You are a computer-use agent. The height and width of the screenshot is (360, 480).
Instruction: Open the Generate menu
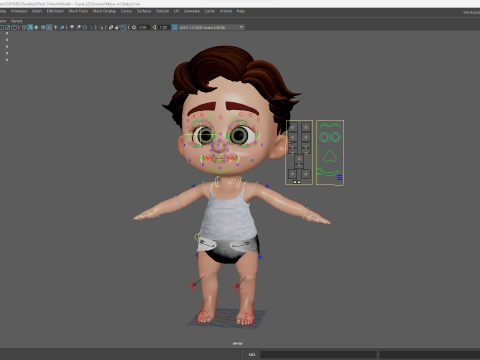pyautogui.click(x=192, y=11)
